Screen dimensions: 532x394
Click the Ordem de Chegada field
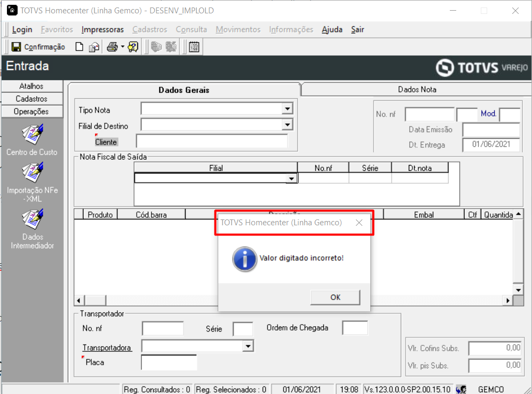click(x=355, y=328)
